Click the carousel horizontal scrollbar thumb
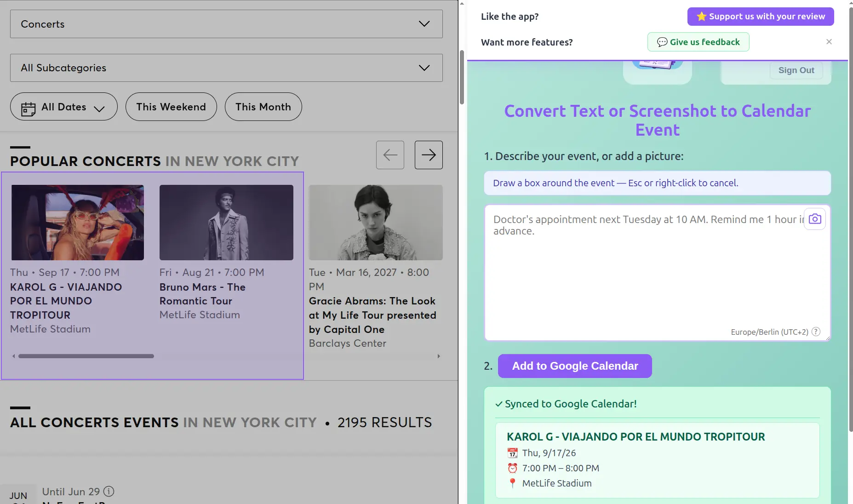Image resolution: width=853 pixels, height=504 pixels. tap(86, 356)
